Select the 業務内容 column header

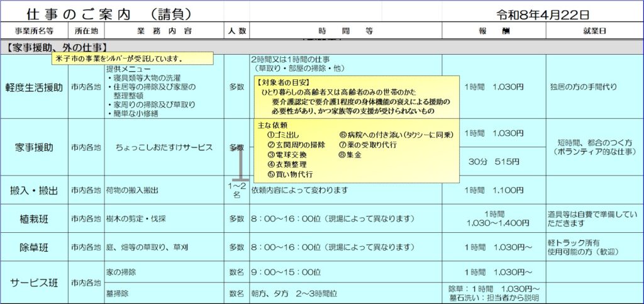coord(164,30)
